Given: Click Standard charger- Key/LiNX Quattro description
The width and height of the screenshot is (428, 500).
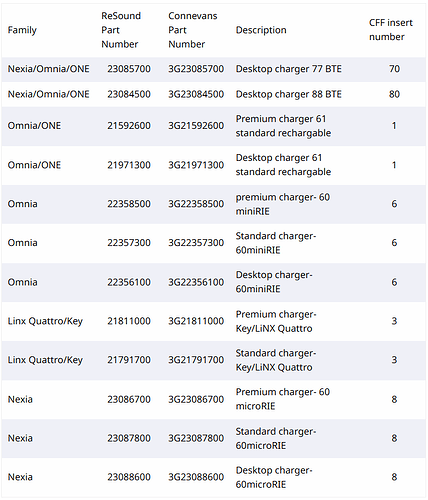Looking at the screenshot, I should click(276, 360).
